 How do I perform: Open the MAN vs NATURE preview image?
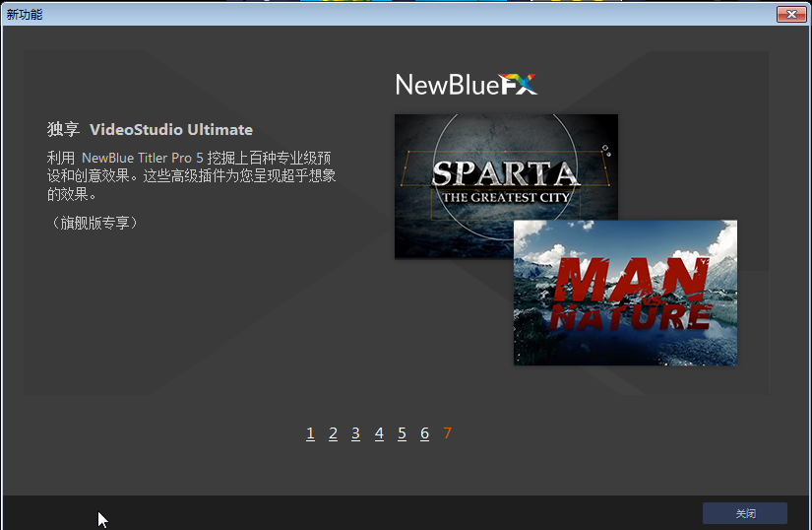point(625,293)
